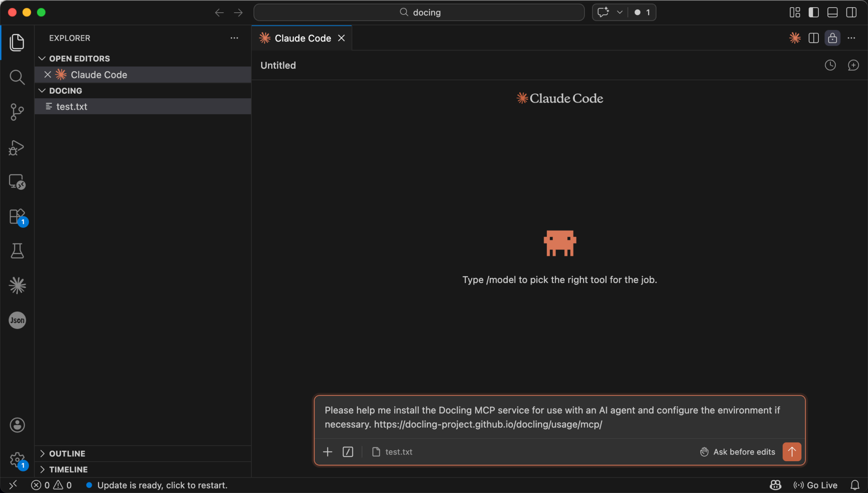Open the Testing flask view
868x493 pixels.
coord(17,251)
